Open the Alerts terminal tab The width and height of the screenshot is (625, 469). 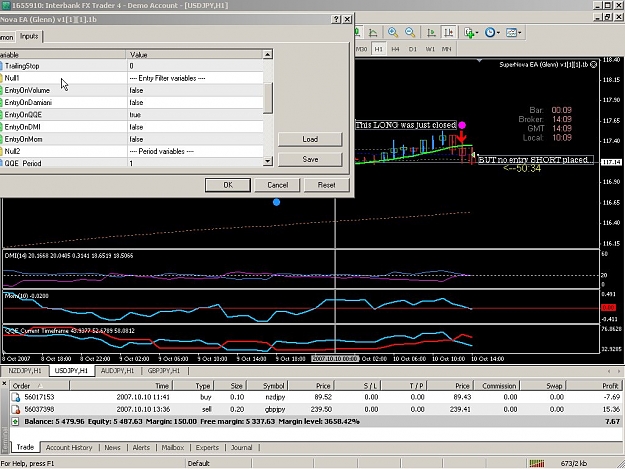tap(141, 447)
